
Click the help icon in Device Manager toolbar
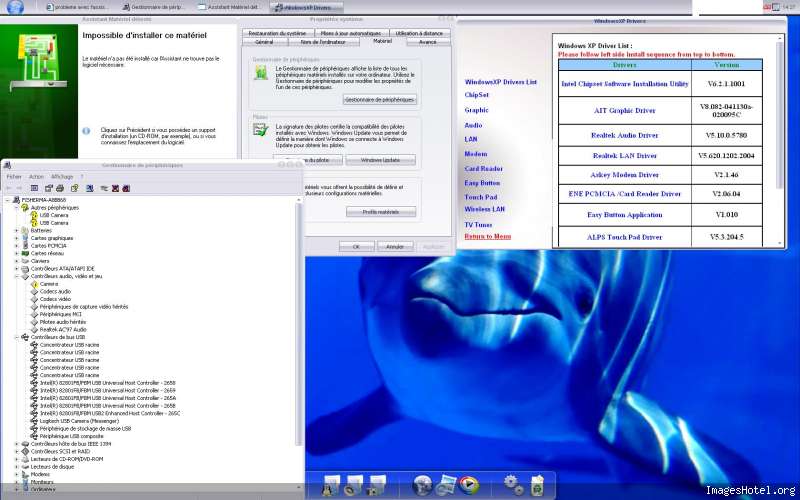point(74,188)
